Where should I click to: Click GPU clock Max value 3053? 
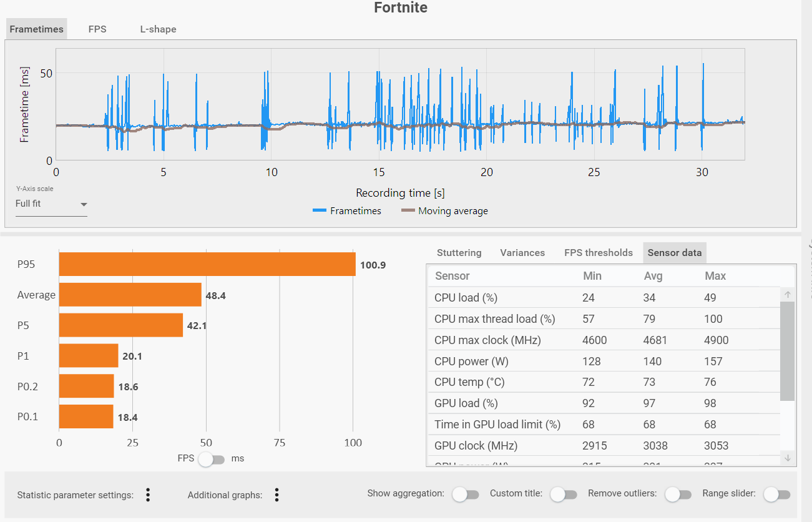pyautogui.click(x=717, y=446)
